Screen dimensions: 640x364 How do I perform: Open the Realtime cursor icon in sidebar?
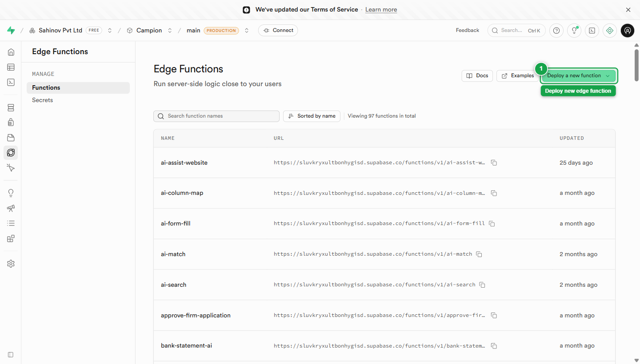click(11, 168)
